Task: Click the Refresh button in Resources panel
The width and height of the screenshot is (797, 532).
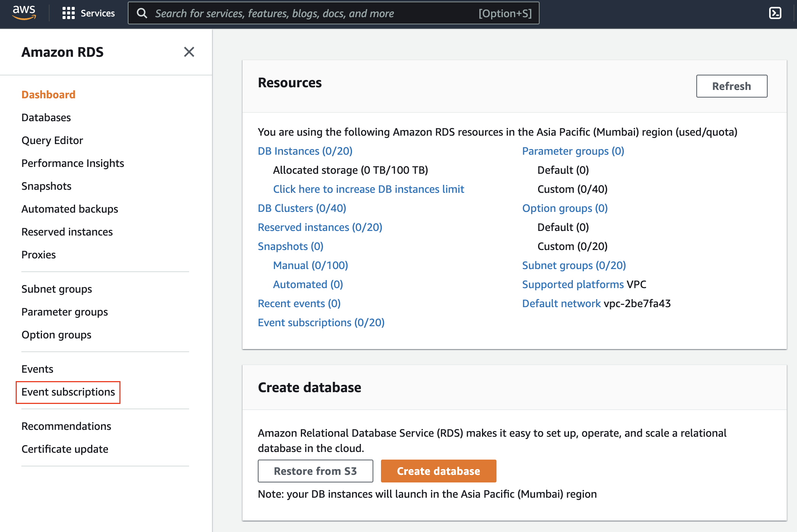Action: click(731, 86)
